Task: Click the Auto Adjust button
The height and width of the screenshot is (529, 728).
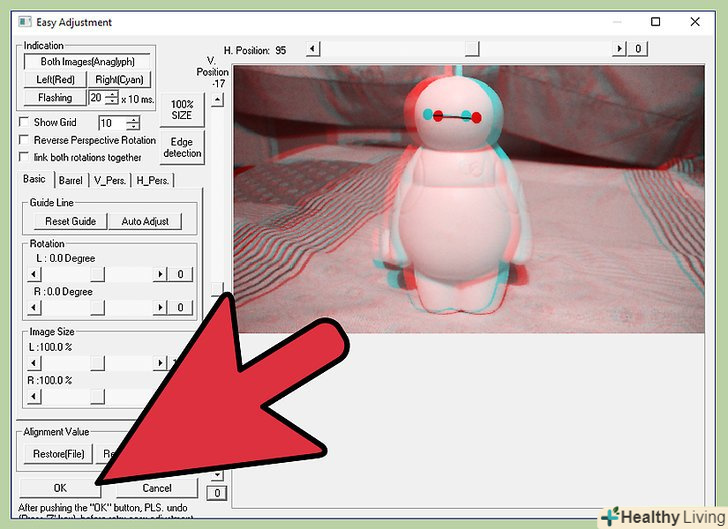Action: [145, 222]
